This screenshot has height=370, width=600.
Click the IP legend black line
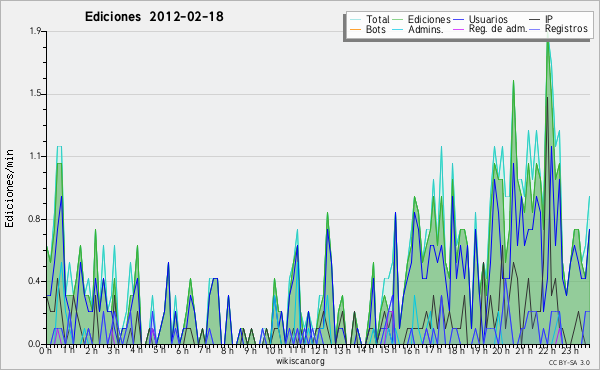(535, 19)
